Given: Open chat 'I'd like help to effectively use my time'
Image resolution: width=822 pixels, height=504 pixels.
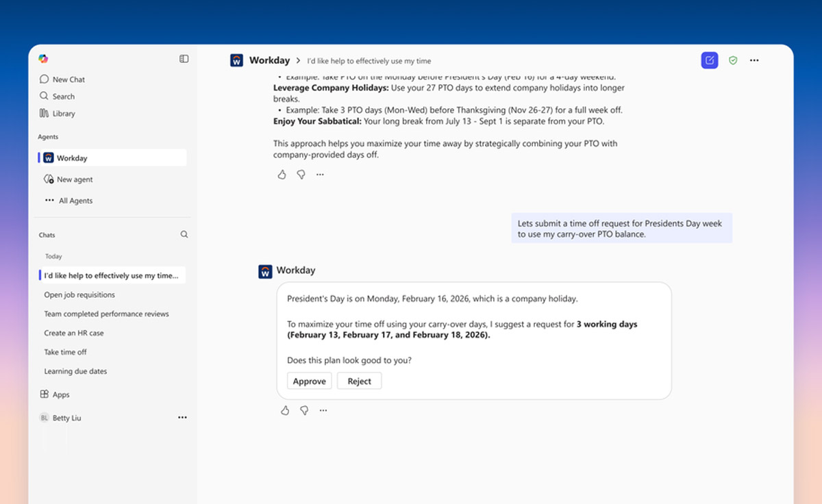Looking at the screenshot, I should tap(112, 275).
